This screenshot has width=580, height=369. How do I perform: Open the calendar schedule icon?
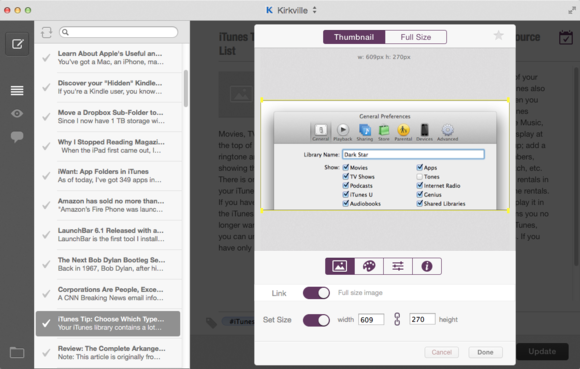coord(566,37)
